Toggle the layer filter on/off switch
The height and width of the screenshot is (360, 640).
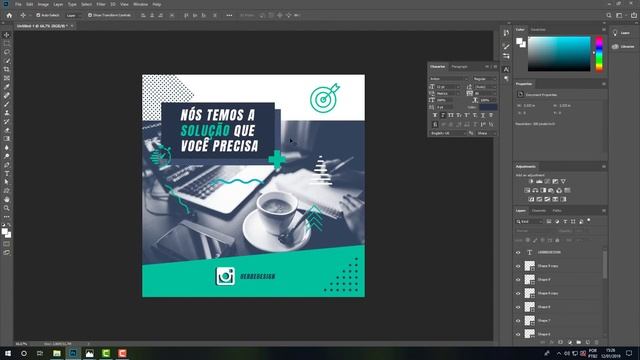click(x=589, y=220)
